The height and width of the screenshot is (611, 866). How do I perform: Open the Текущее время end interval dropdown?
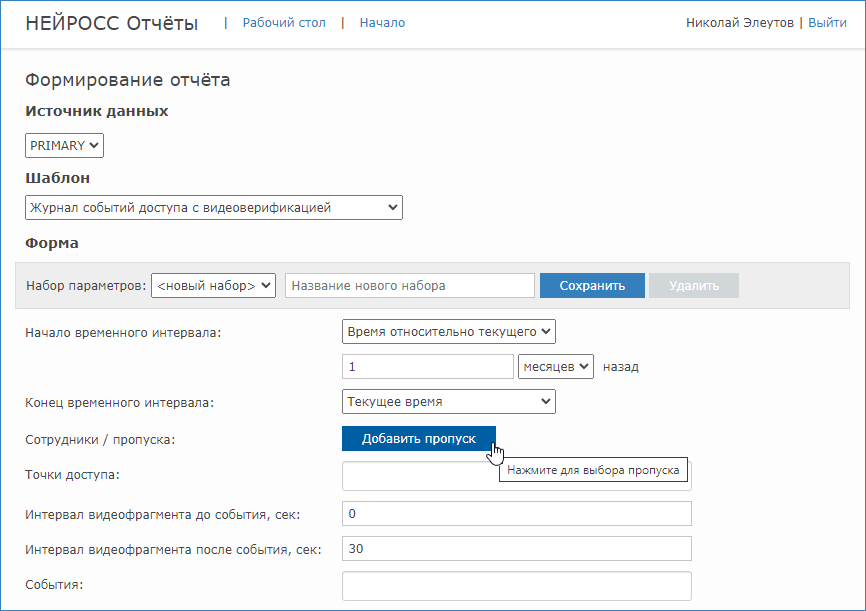click(448, 402)
